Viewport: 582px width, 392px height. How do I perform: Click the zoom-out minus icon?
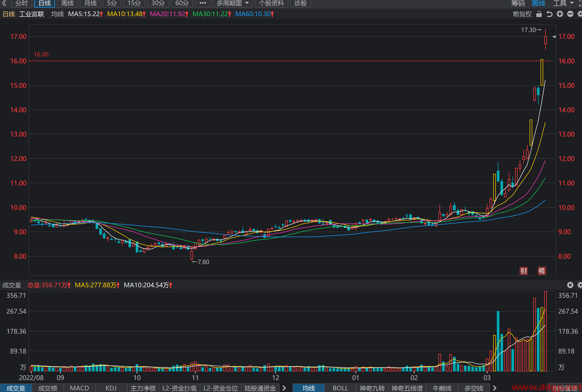tap(570, 14)
